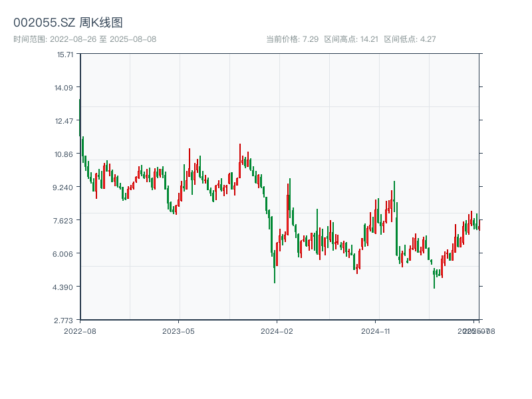The width and height of the screenshot is (532, 399).
Task: Select the 7.623 y-axis price label
Action: tap(65, 221)
